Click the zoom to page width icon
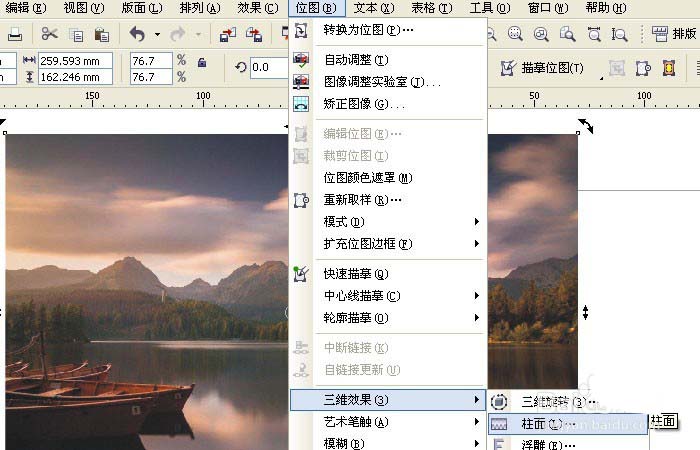The width and height of the screenshot is (700, 450). [x=594, y=34]
